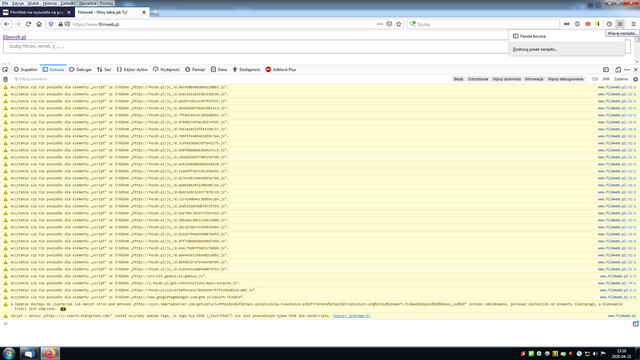Save page to Pocket
The width and height of the screenshot is (640, 360).
click(389, 24)
